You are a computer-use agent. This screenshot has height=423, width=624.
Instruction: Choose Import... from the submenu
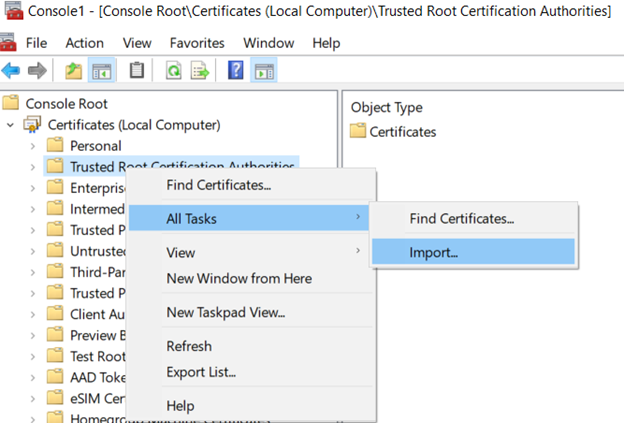[x=434, y=252]
